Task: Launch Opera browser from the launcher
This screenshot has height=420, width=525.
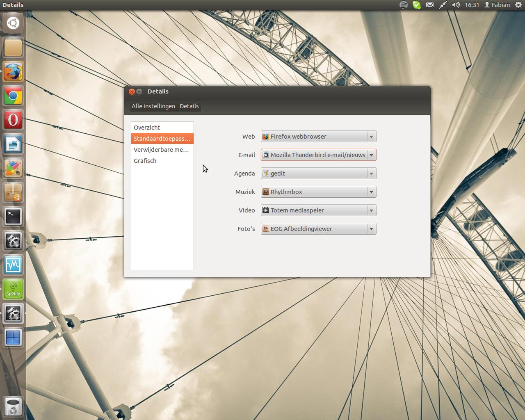Action: pos(13,120)
